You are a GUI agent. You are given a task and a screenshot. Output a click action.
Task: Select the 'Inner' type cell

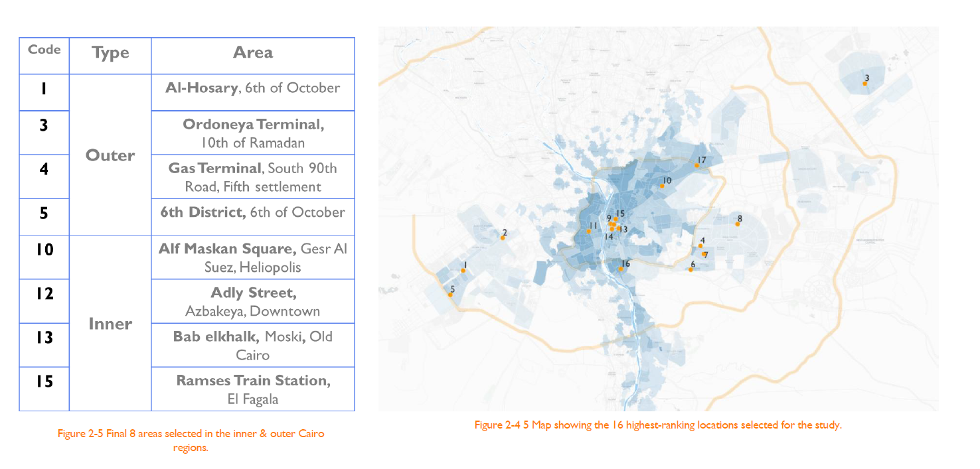(110, 324)
